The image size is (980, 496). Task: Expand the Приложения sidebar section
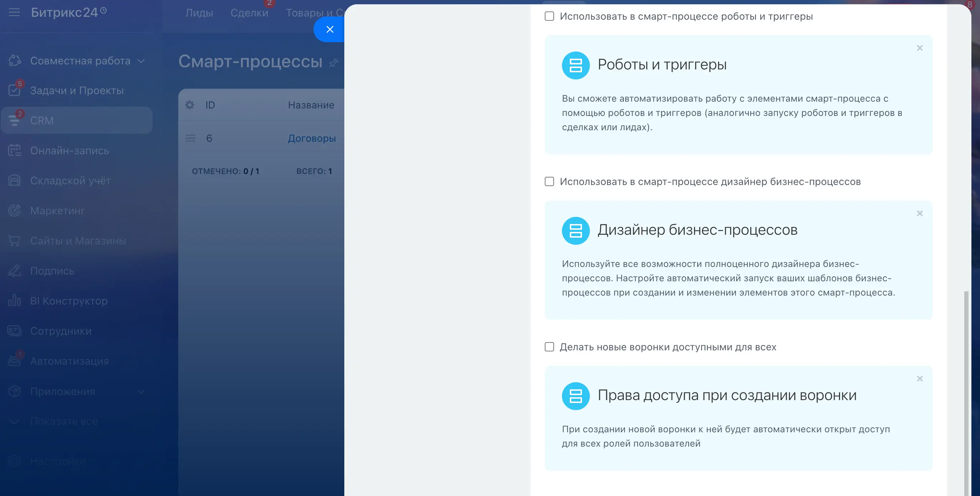click(x=141, y=392)
